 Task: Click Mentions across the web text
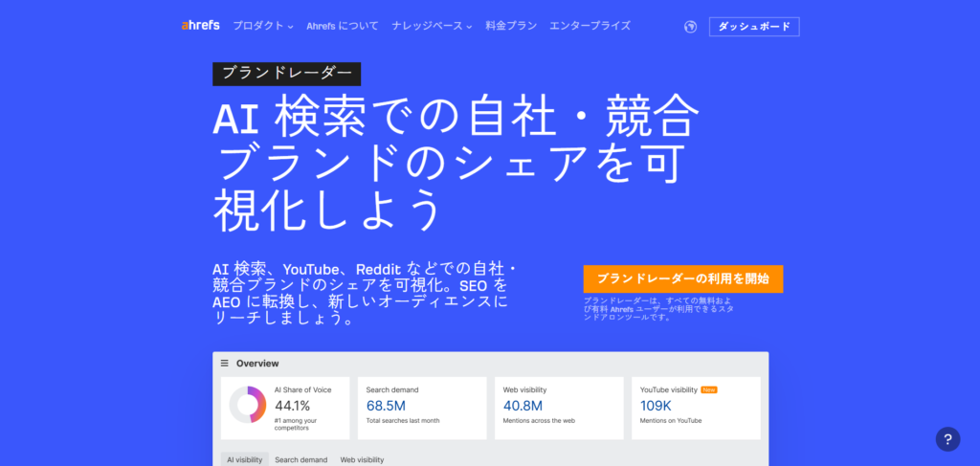tap(539, 421)
